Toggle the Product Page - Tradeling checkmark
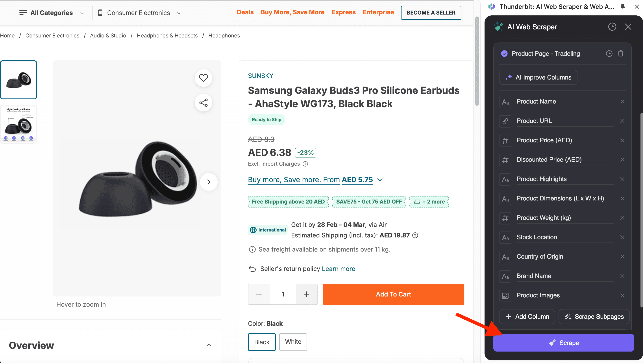The image size is (644, 363). click(504, 54)
